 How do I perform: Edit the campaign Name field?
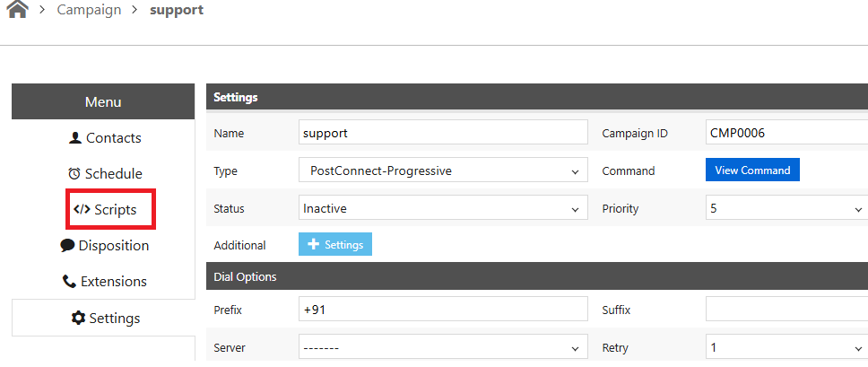coord(443,134)
